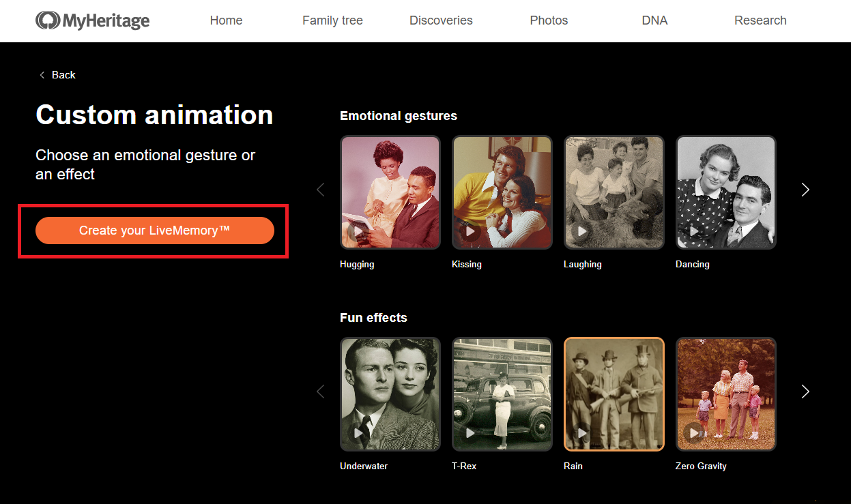
Task: Show previous Fun effects with left arrow
Action: click(321, 391)
